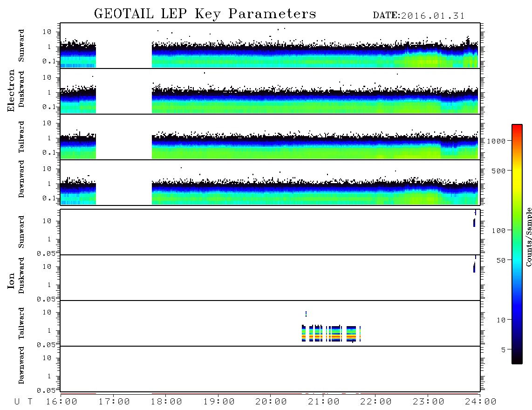Click the Electron Dawnward panel label
532x410 pixels.
coord(21,179)
